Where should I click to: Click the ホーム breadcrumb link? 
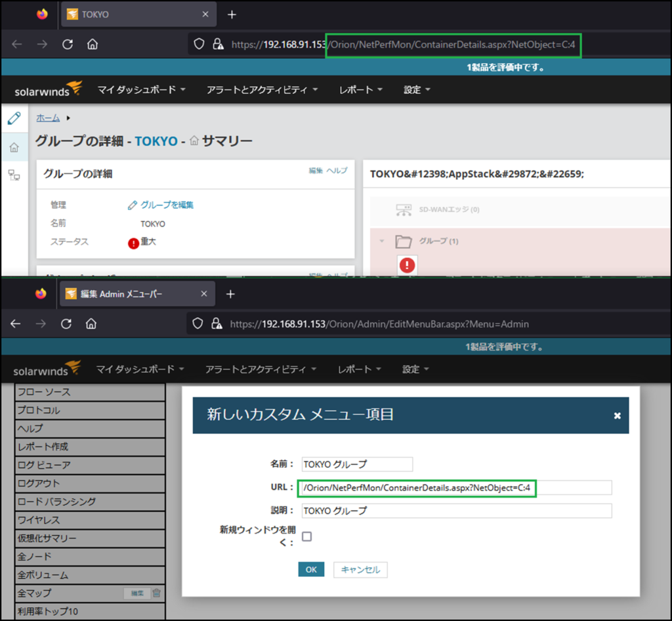point(48,118)
